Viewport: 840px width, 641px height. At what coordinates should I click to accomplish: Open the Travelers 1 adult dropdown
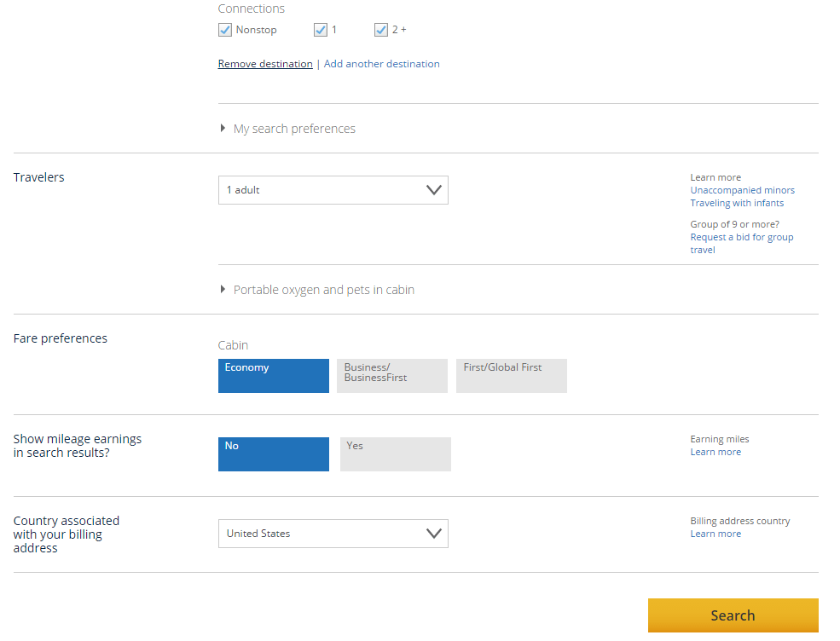click(x=333, y=190)
